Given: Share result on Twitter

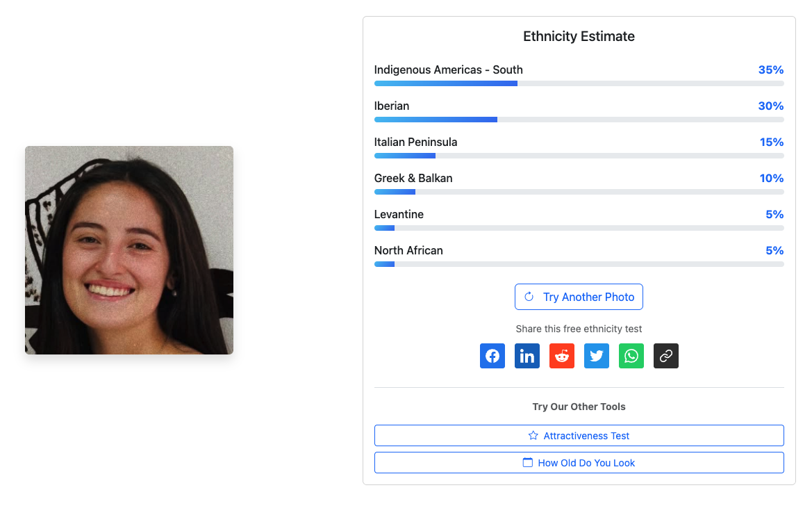Looking at the screenshot, I should click(x=597, y=356).
